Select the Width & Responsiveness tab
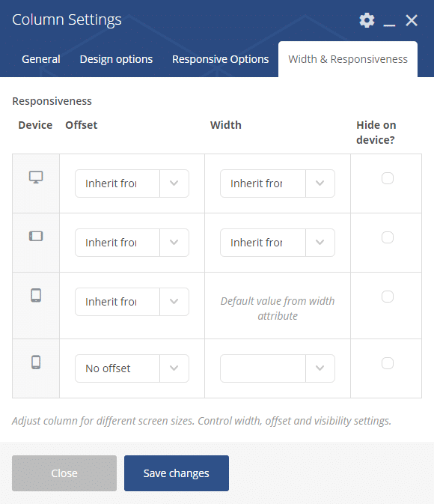The width and height of the screenshot is (434, 504). (348, 59)
